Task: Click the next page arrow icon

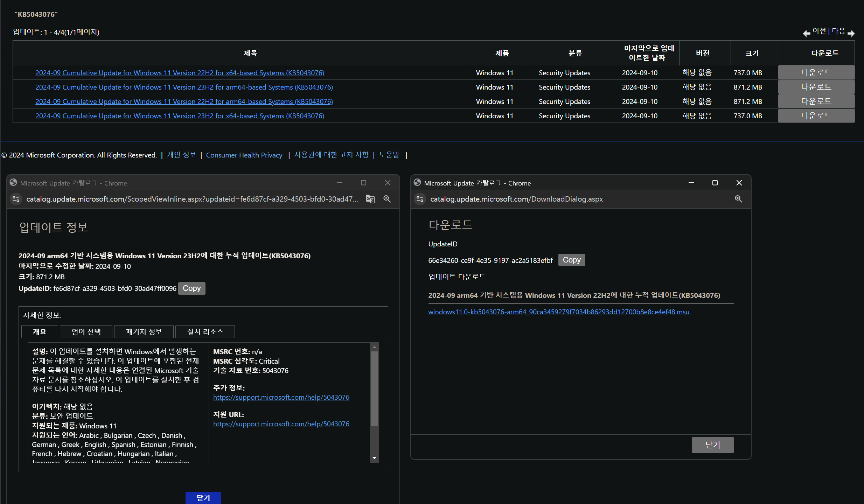Action: (851, 33)
